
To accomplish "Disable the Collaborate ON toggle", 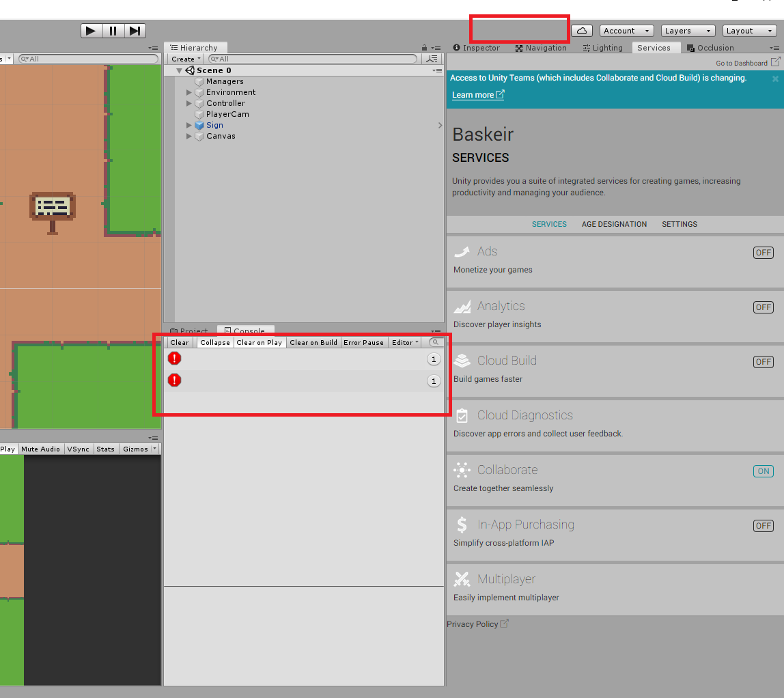I will [x=763, y=471].
